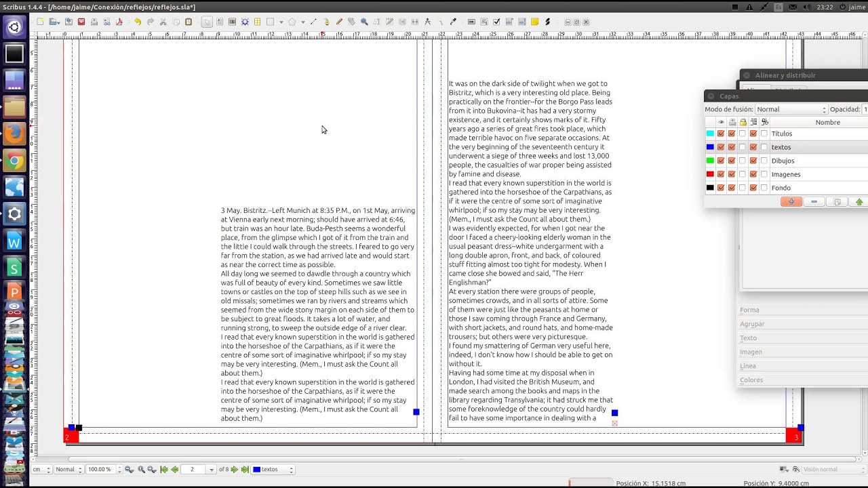Click the zoom percentage field showing 100.00 %
Screen dimensions: 868x488
[x=100, y=469]
